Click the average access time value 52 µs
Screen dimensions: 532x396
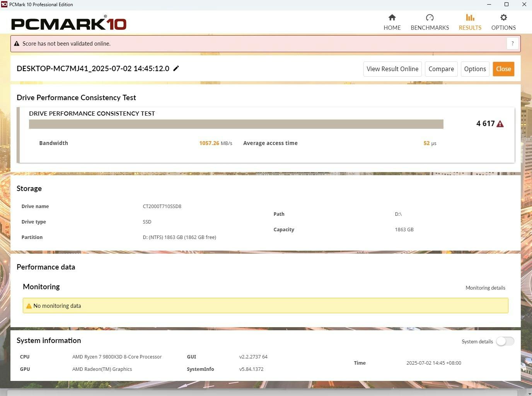pos(430,143)
